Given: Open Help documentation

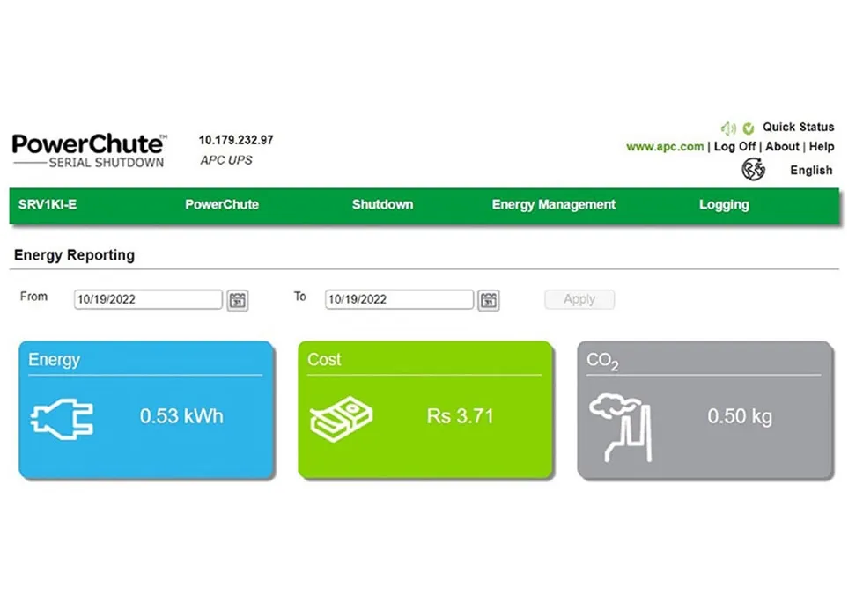Looking at the screenshot, I should coord(822,146).
